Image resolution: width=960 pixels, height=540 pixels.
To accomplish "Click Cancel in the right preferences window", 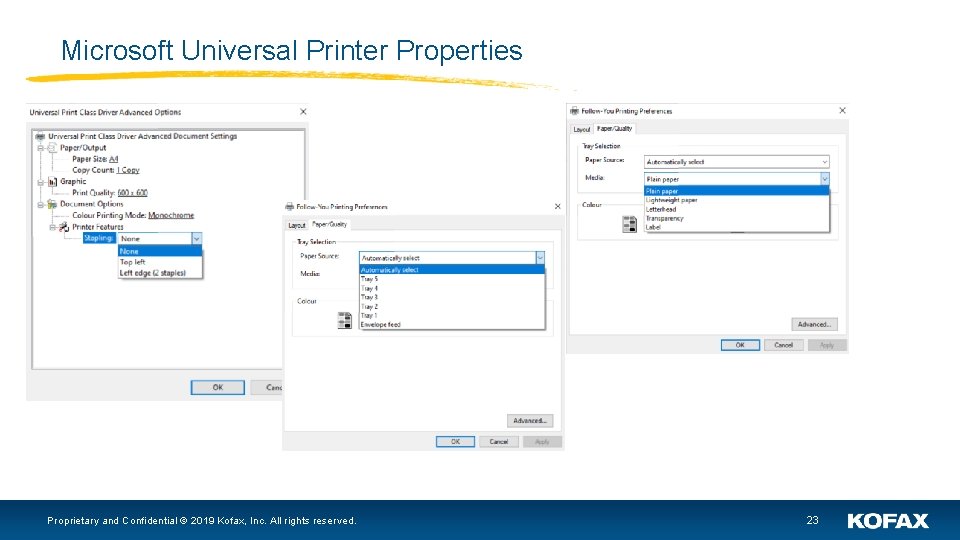I will click(784, 345).
